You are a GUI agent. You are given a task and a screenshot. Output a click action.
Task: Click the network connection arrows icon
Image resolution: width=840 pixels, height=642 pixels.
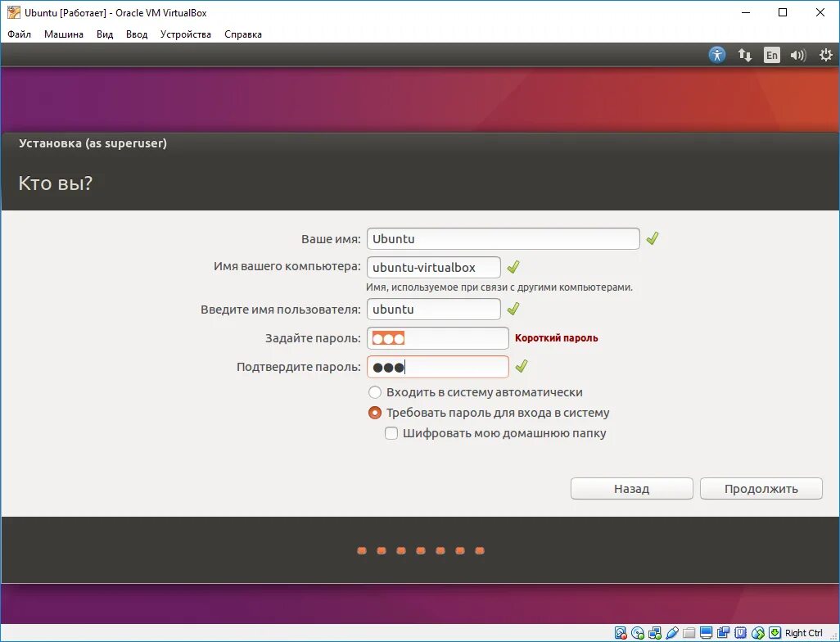pos(745,55)
